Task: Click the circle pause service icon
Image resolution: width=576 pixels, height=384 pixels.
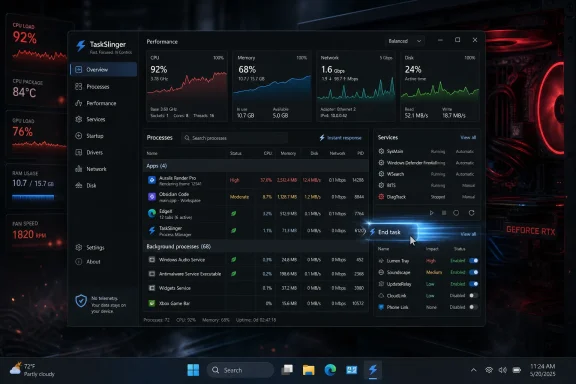Action: click(x=456, y=213)
